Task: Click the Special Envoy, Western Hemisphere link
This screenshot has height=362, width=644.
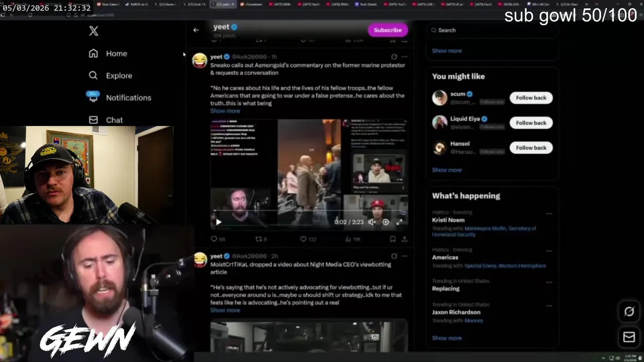Action: pyautogui.click(x=505, y=265)
